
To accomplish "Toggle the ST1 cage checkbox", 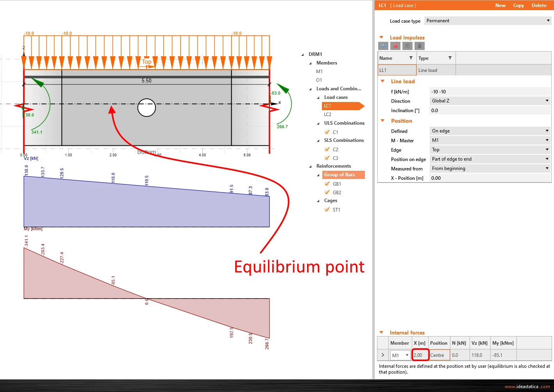I will (x=327, y=209).
